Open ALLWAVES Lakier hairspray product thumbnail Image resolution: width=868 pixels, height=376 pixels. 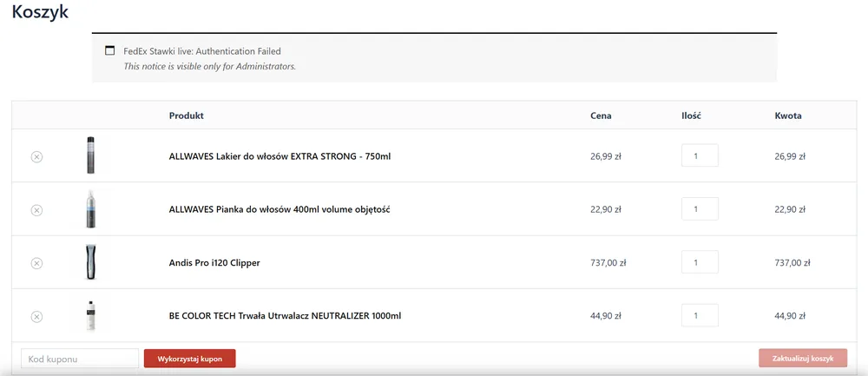click(x=91, y=155)
